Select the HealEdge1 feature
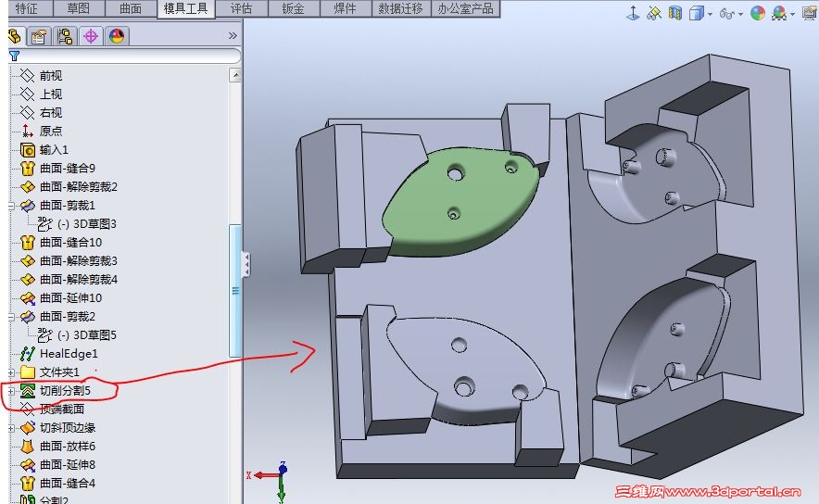This screenshot has height=504, width=819. [69, 354]
